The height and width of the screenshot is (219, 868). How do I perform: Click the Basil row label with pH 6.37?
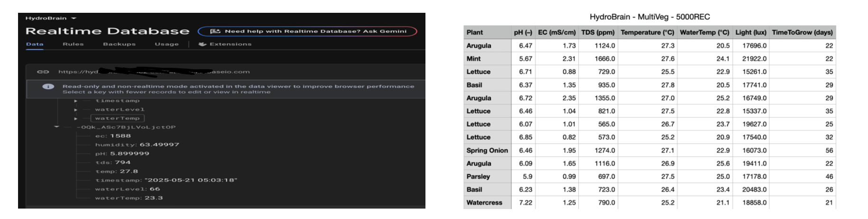pos(474,85)
